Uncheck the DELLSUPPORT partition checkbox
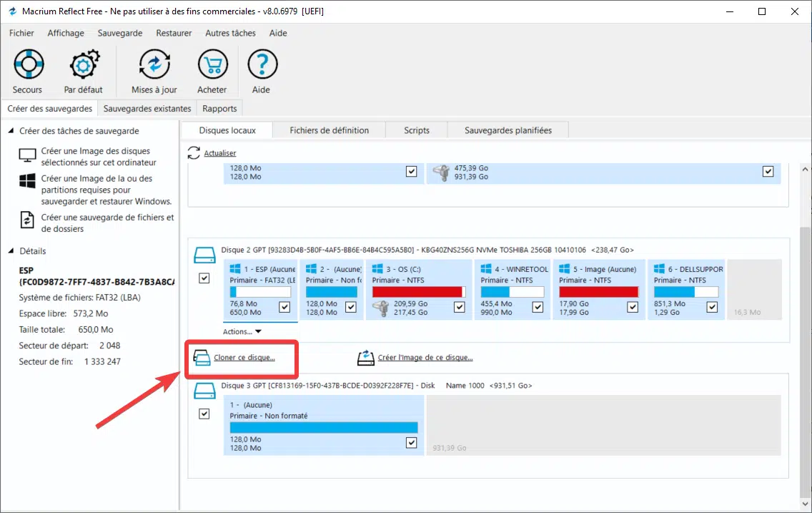Image resolution: width=812 pixels, height=513 pixels. (712, 307)
